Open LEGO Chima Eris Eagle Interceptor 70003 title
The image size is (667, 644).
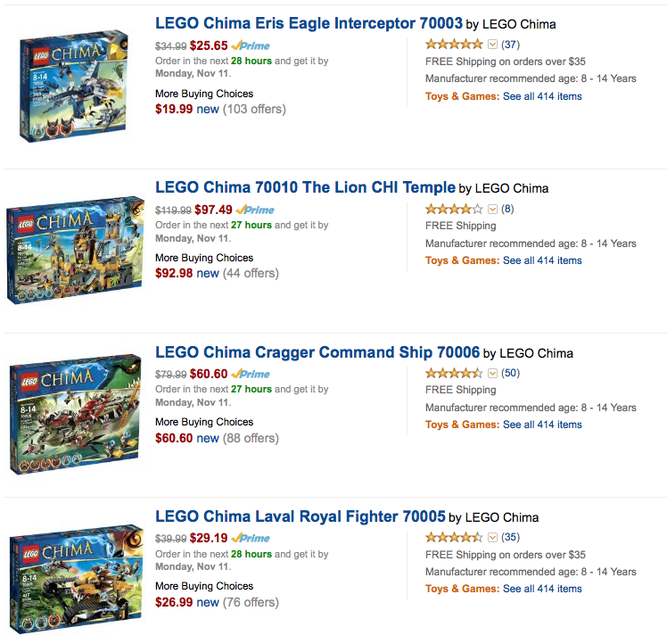(x=309, y=23)
